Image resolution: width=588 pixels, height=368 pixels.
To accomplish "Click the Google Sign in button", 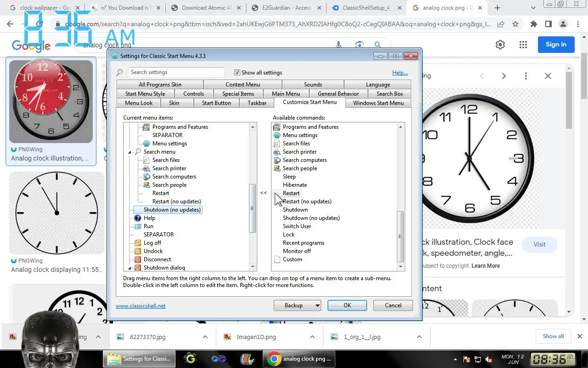I will tap(556, 45).
